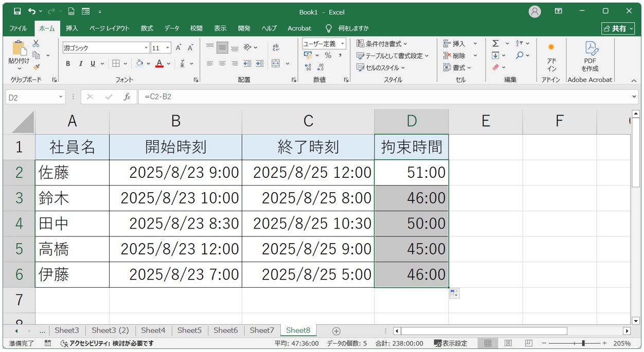The height and width of the screenshot is (352, 644).
Task: Open the ファイル tab
Action: [18, 28]
